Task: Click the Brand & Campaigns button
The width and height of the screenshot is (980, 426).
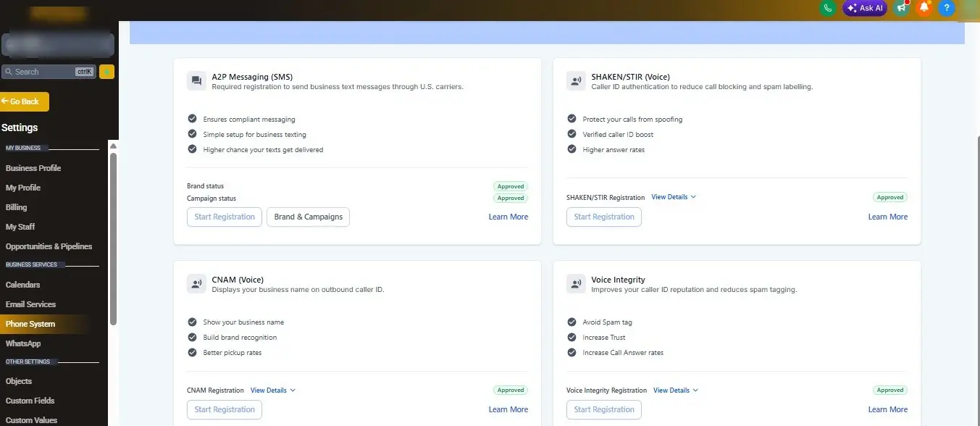Action: pos(309,217)
